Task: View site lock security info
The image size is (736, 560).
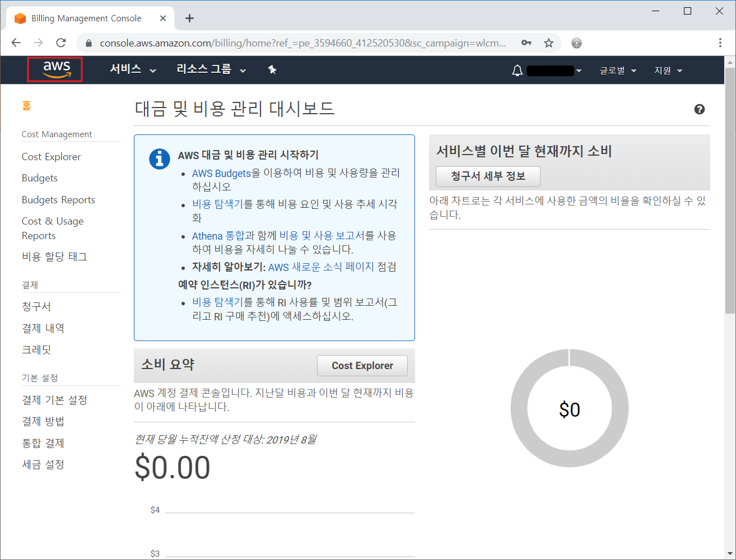Action: pyautogui.click(x=88, y=43)
